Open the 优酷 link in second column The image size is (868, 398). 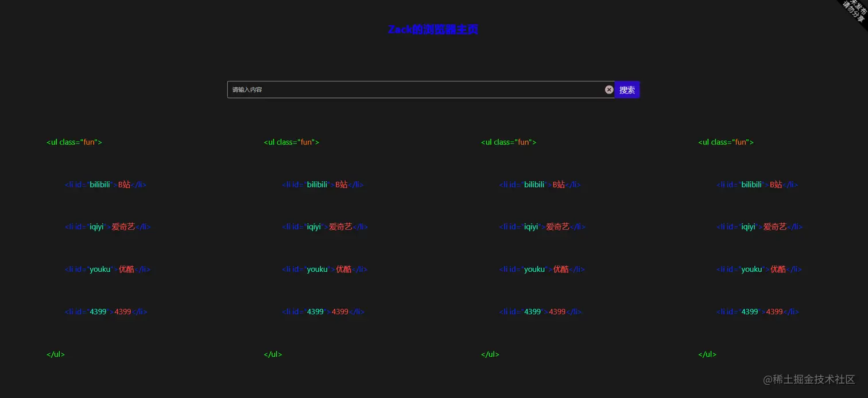(343, 269)
